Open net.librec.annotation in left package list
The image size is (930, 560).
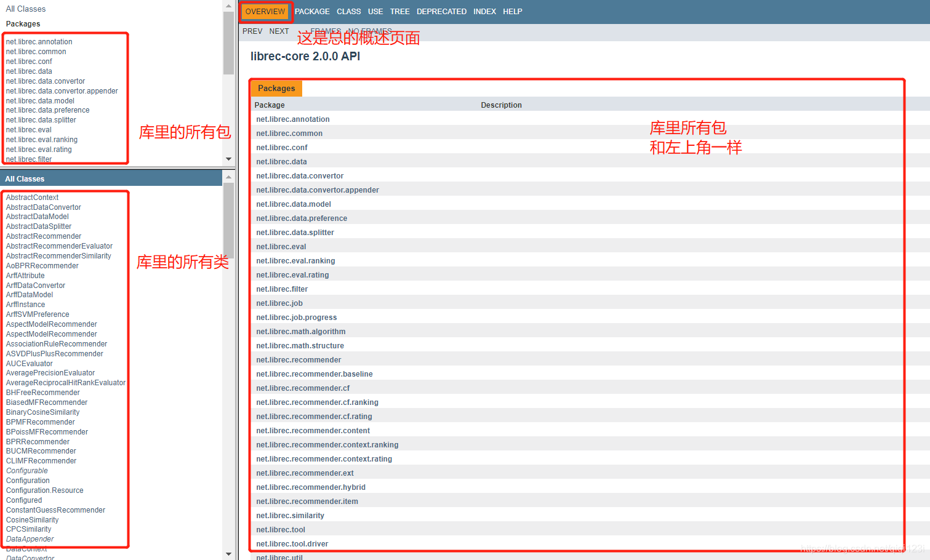[39, 42]
